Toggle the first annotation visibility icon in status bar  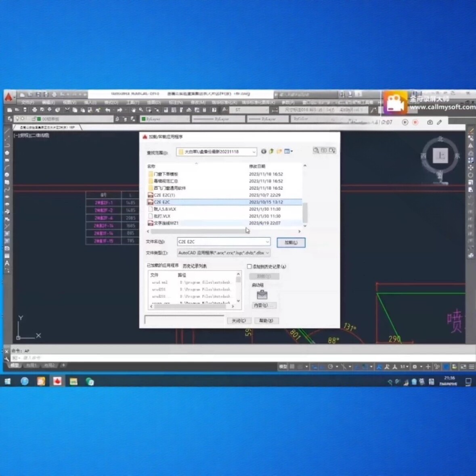(x=379, y=367)
